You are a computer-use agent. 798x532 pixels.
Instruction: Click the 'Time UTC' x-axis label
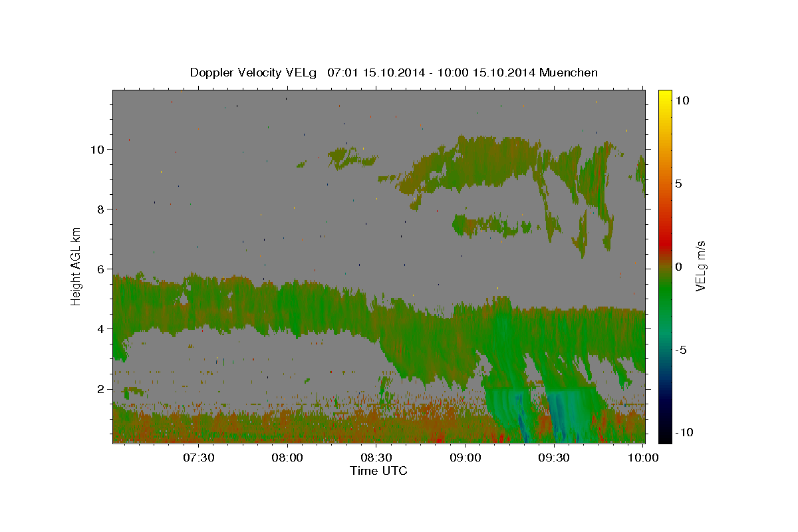(378, 471)
